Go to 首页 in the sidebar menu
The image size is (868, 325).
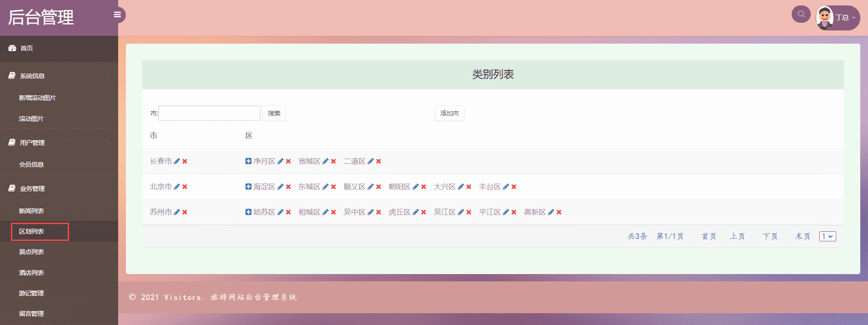26,48
